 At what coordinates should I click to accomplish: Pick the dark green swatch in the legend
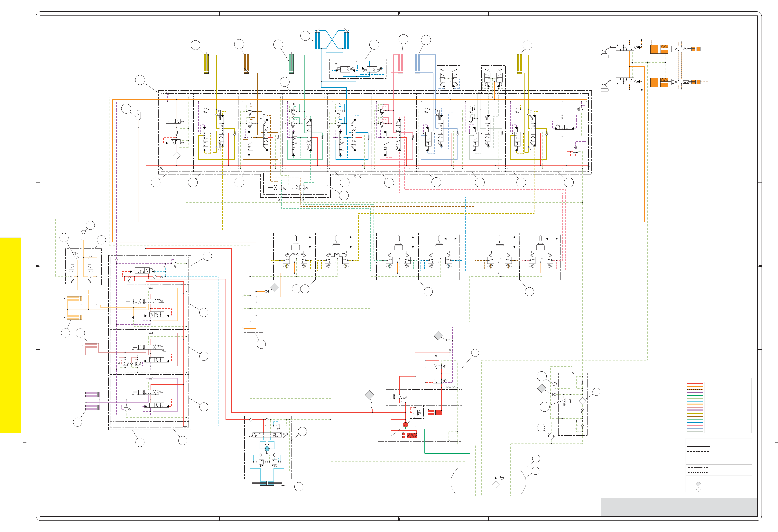[695, 395]
